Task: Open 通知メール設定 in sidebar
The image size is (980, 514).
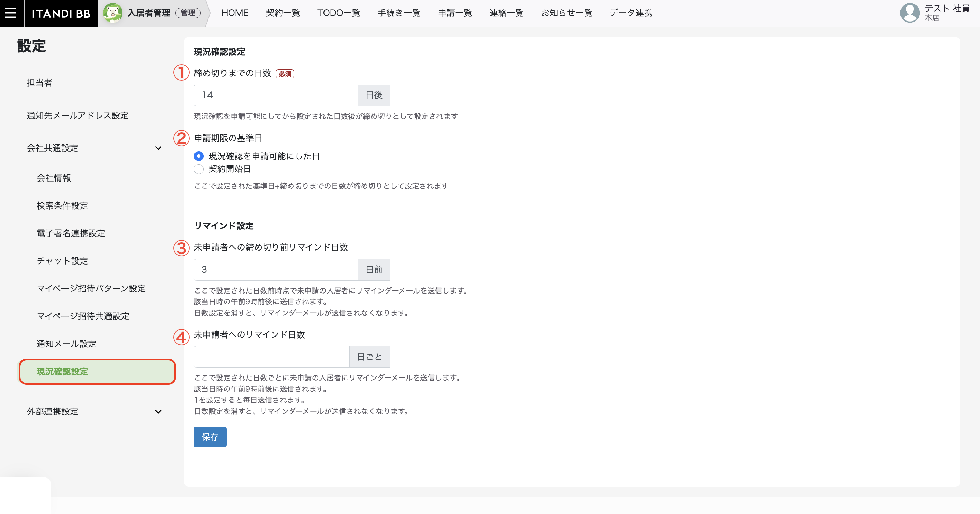Action: click(67, 344)
